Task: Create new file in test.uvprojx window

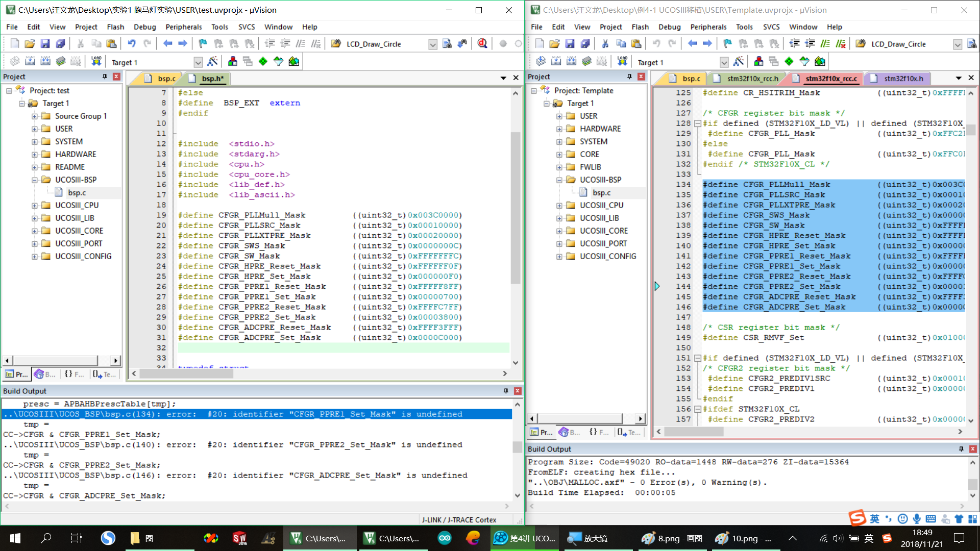Action: pyautogui.click(x=15, y=44)
